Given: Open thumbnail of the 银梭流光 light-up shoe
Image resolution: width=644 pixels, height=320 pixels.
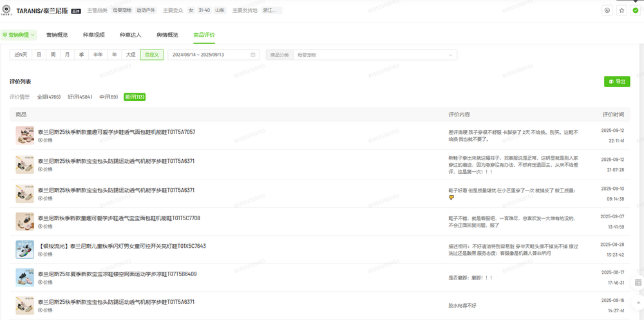Looking at the screenshot, I should [24, 250].
